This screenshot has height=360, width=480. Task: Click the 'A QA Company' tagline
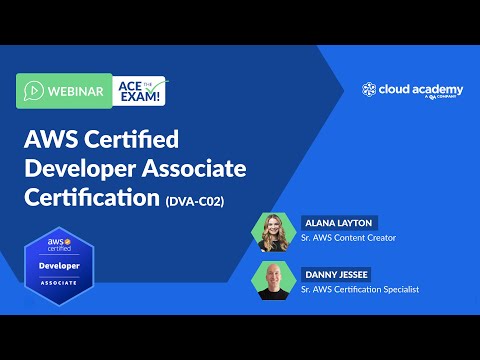click(440, 97)
